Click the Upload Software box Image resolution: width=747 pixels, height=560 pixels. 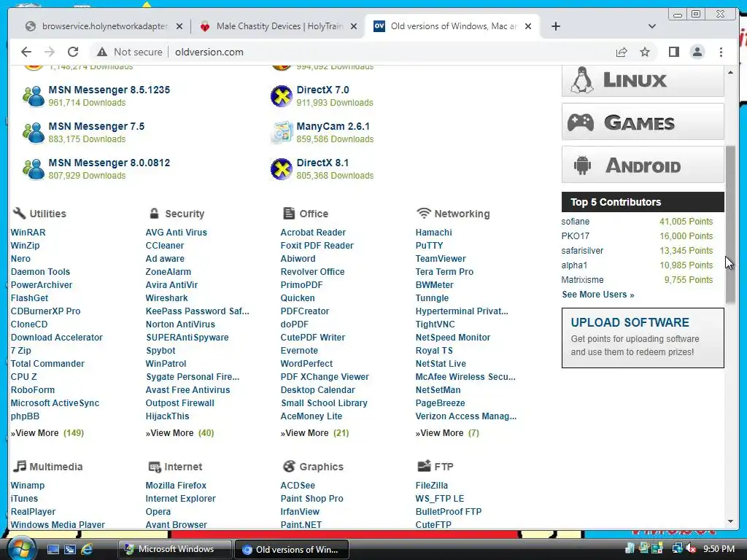(643, 338)
